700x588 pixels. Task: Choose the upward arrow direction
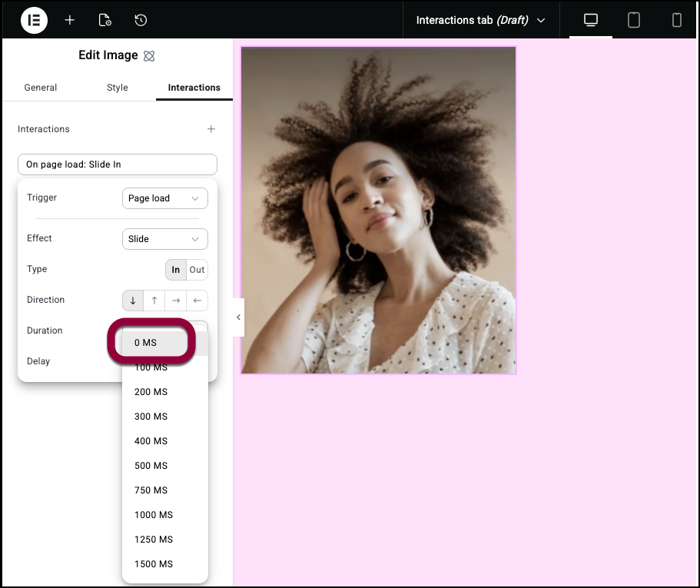pyautogui.click(x=154, y=301)
